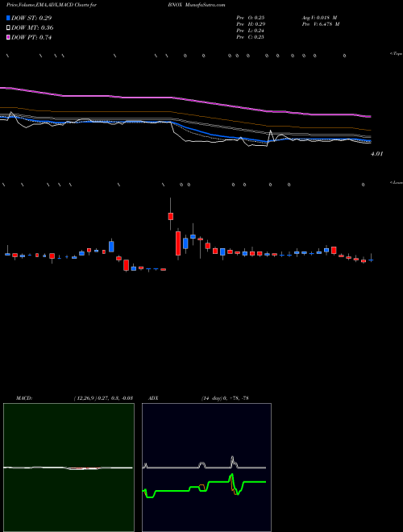The width and height of the screenshot is (403, 532).
Task: Click the 'Avg V: 0.018 M' volume text
Action: point(319,18)
